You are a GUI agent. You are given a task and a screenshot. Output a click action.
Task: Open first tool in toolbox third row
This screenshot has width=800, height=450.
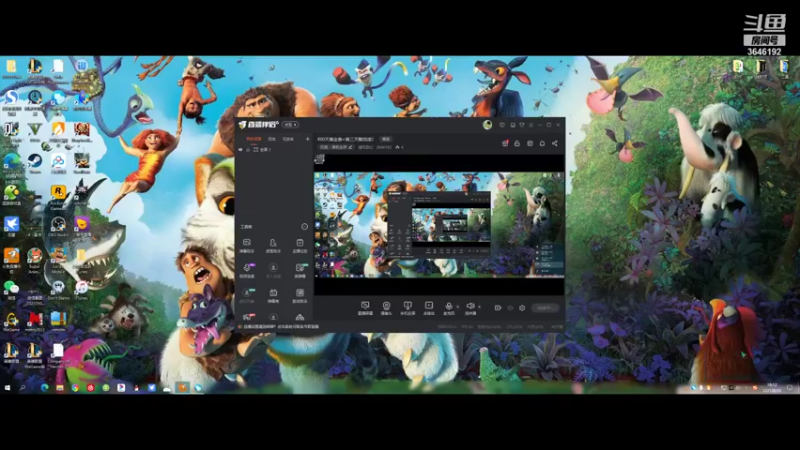point(247,295)
